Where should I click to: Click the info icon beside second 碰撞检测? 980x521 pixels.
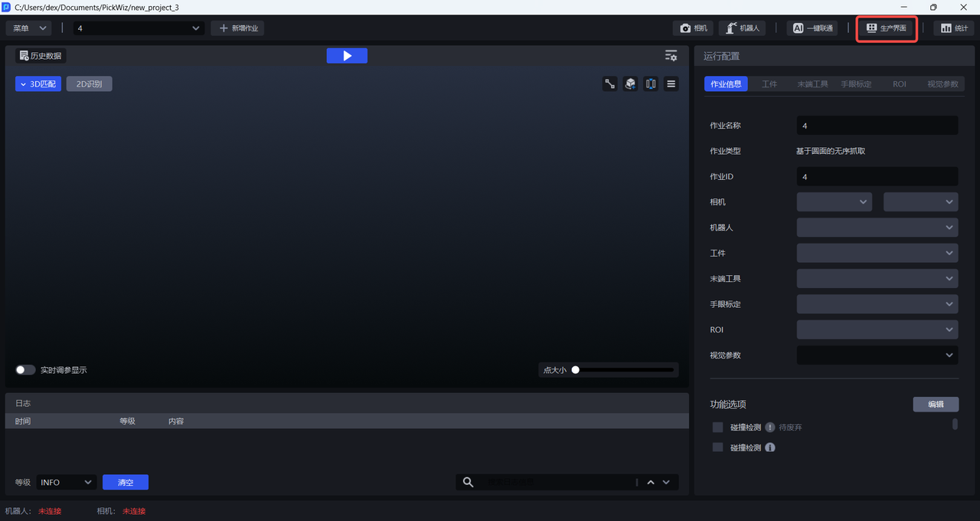770,447
